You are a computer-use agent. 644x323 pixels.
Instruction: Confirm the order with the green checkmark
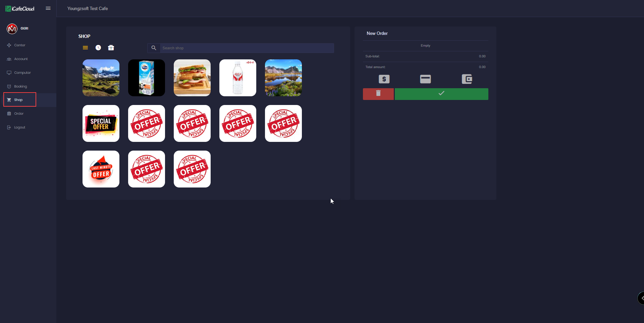point(441,94)
